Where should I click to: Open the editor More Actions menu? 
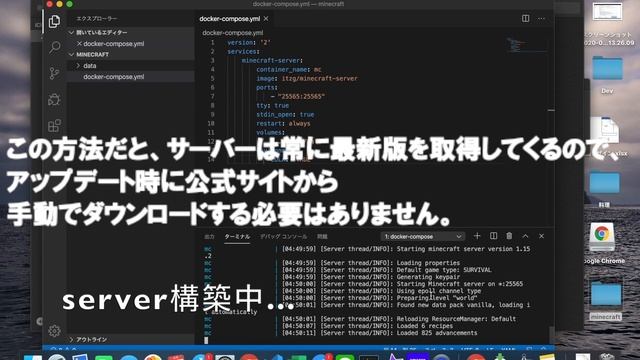pyautogui.click(x=541, y=18)
